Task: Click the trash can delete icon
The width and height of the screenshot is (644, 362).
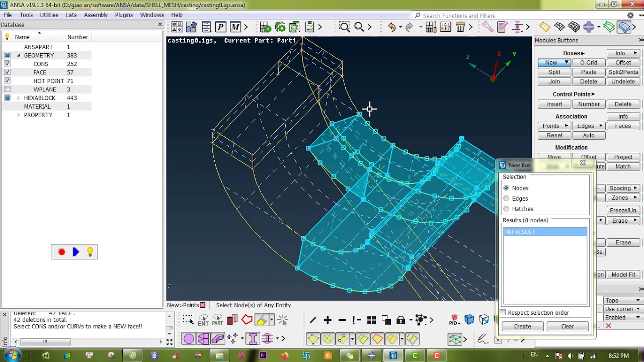Action: (460, 27)
